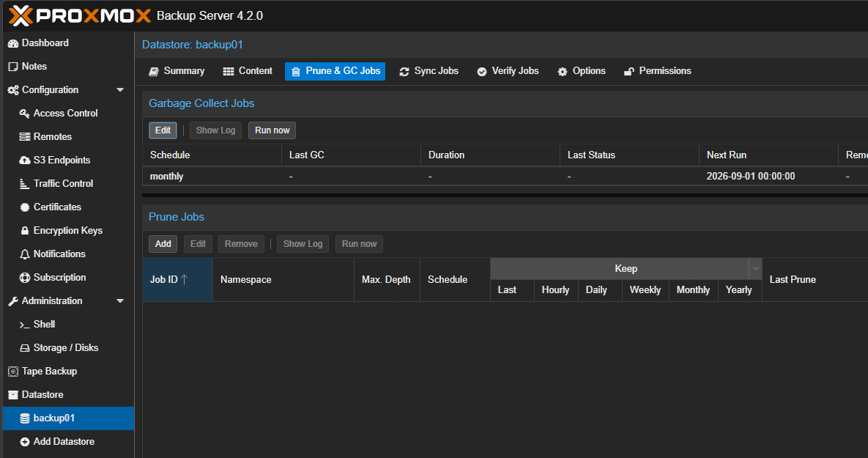
Task: Select the Prune & GC Jobs tab
Action: coord(335,71)
